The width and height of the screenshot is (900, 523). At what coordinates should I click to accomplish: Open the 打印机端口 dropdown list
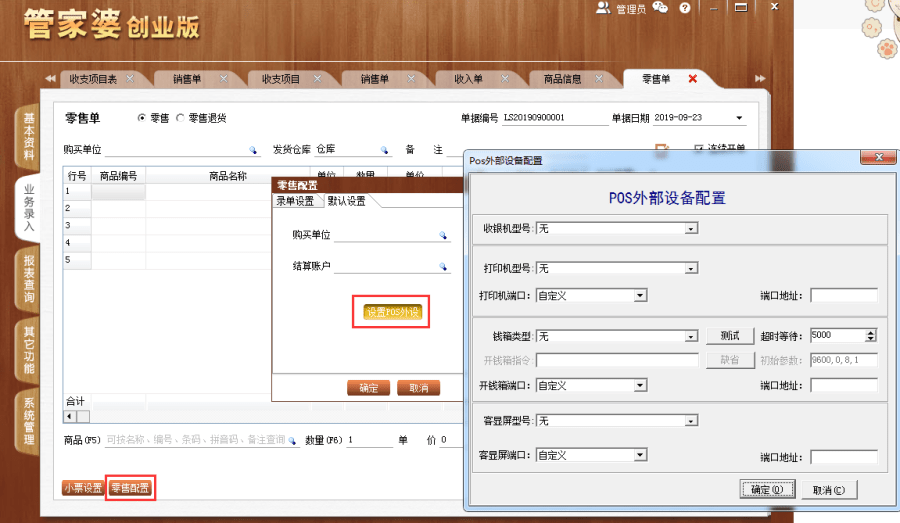coord(639,296)
